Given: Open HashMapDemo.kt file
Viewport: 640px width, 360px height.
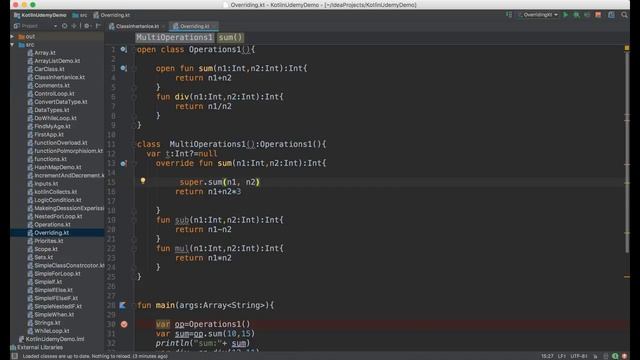Looking at the screenshot, I should pos(54,167).
